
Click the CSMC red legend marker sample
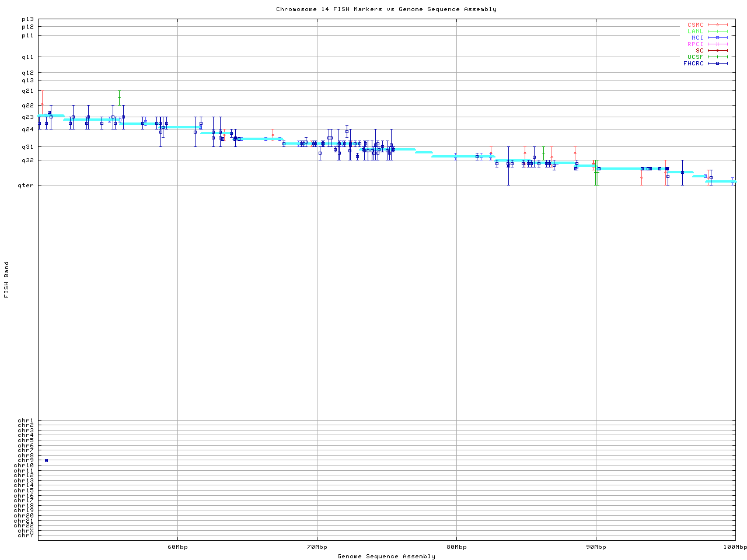pyautogui.click(x=717, y=25)
